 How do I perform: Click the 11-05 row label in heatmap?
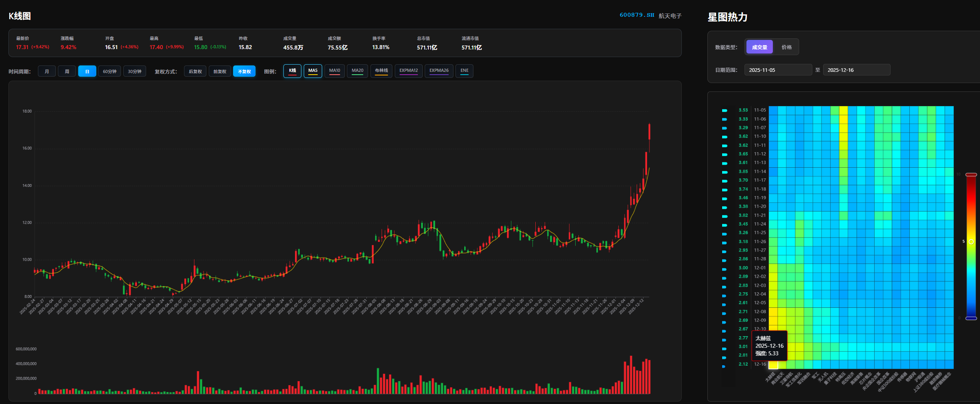(x=760, y=110)
